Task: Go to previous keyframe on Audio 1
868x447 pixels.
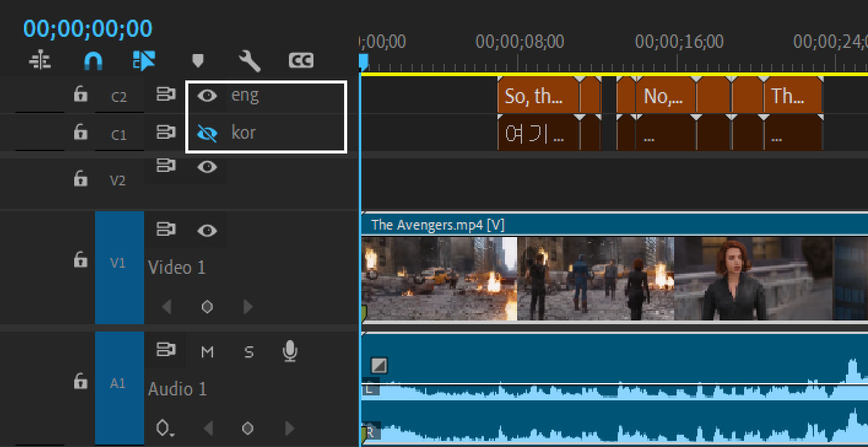Action: point(208,428)
